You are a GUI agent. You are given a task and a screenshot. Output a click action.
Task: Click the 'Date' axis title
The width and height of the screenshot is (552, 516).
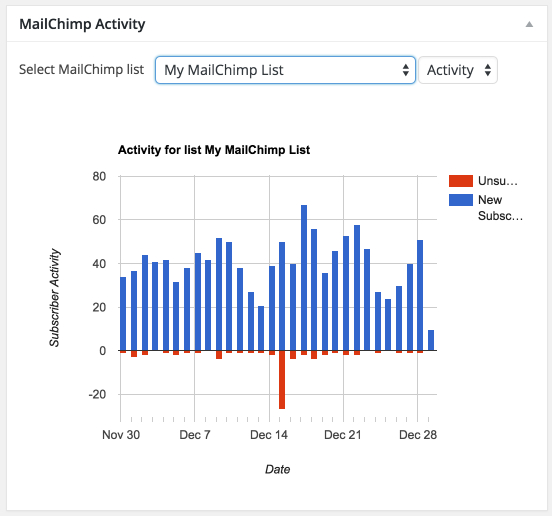pyautogui.click(x=277, y=469)
